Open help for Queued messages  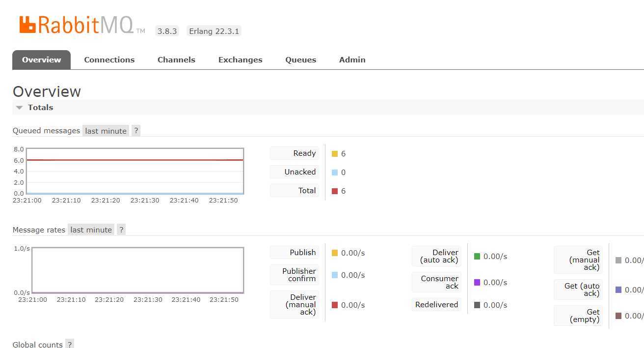[136, 131]
